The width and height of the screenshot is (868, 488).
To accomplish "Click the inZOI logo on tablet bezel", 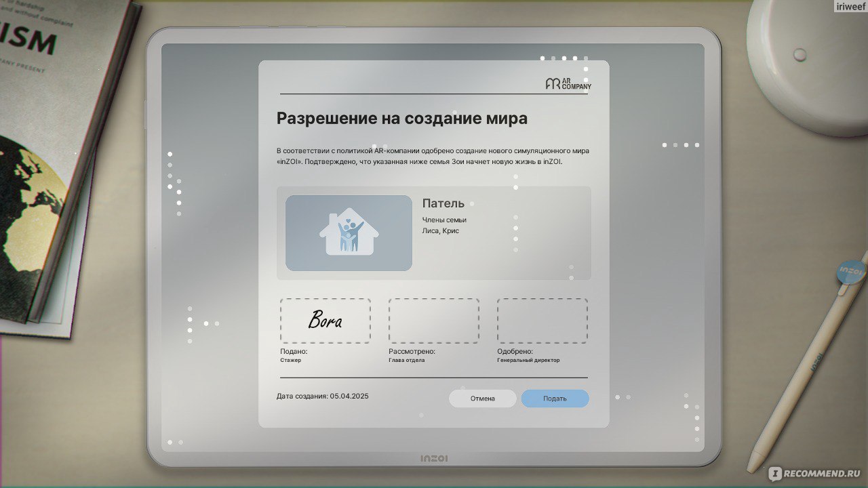I will click(x=434, y=459).
